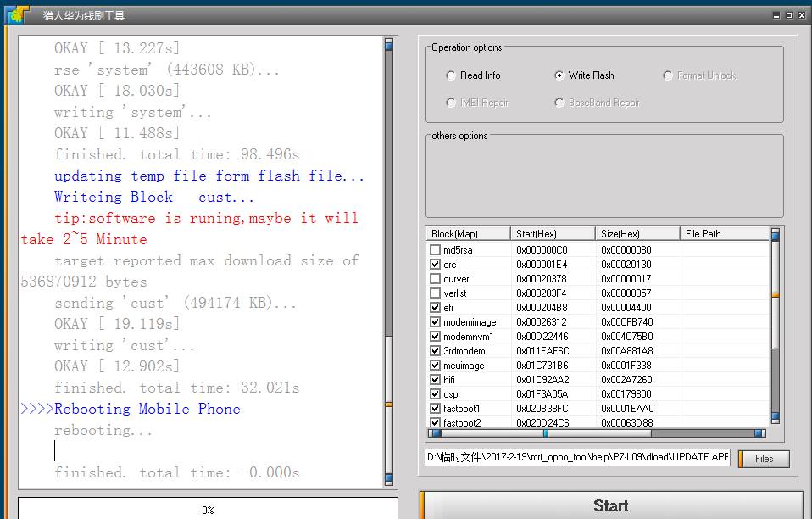
Task: Click the app logo icon in title bar
Action: click(x=18, y=15)
